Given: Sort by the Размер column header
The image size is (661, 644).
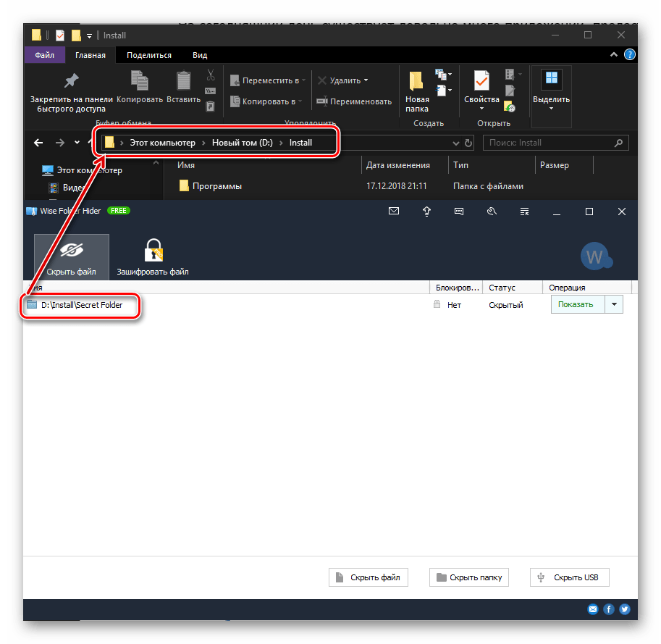Looking at the screenshot, I should click(564, 165).
